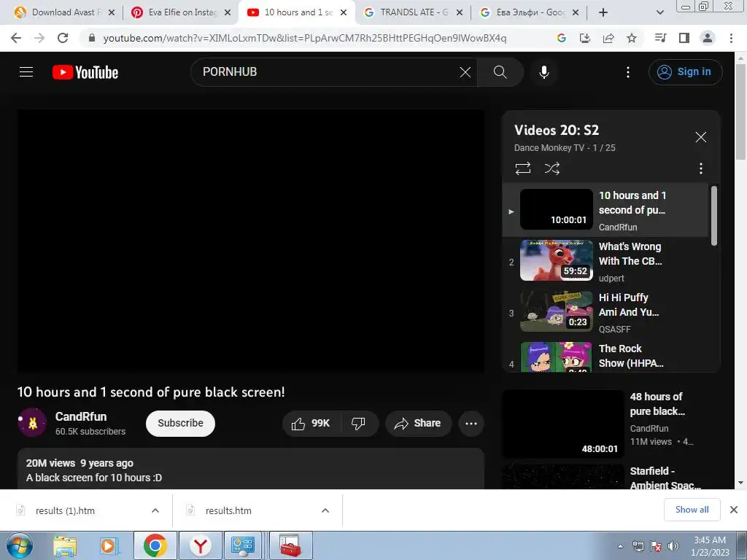Open the Dance Monkey TV playlist owner link
Viewport: 747px width, 560px height.
point(549,148)
